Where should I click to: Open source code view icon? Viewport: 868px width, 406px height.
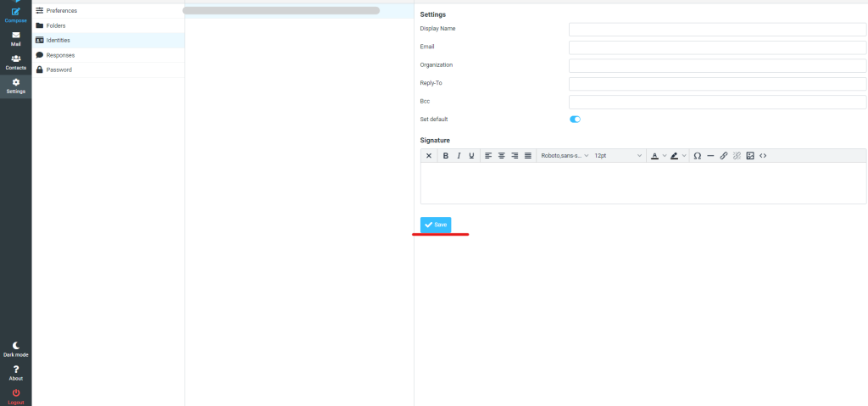coord(763,156)
